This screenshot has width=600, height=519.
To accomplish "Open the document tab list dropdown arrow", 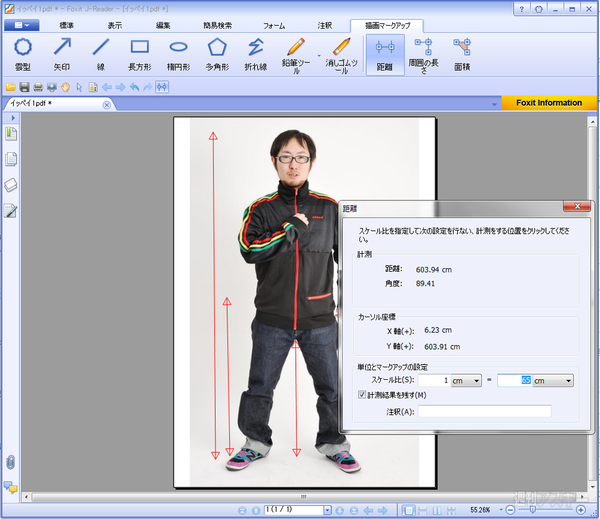I will click(x=494, y=104).
